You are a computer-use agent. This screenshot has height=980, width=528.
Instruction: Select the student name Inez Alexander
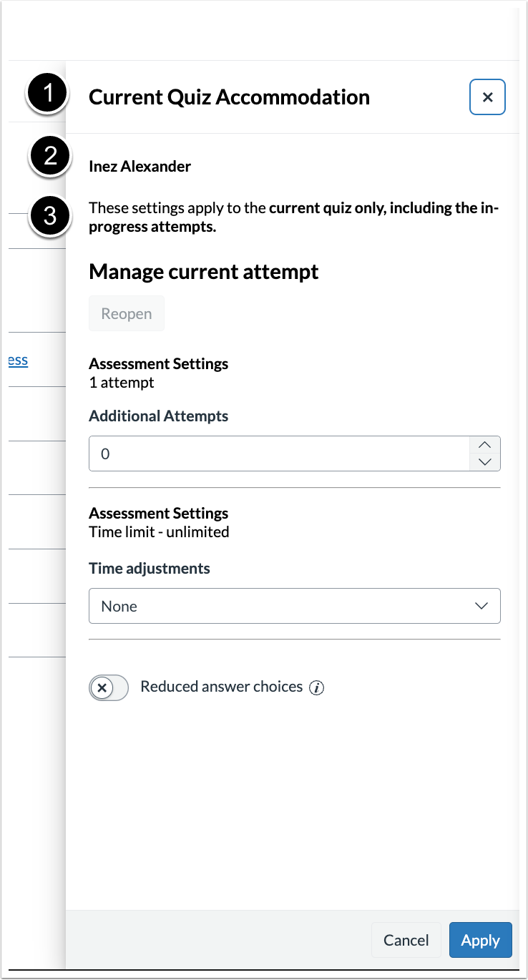click(x=140, y=167)
